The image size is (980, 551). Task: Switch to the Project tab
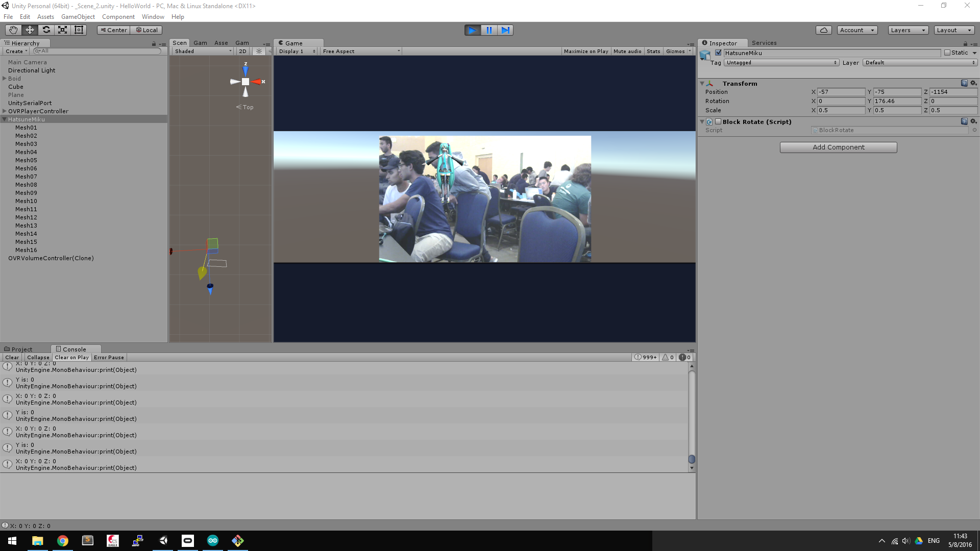(x=21, y=349)
